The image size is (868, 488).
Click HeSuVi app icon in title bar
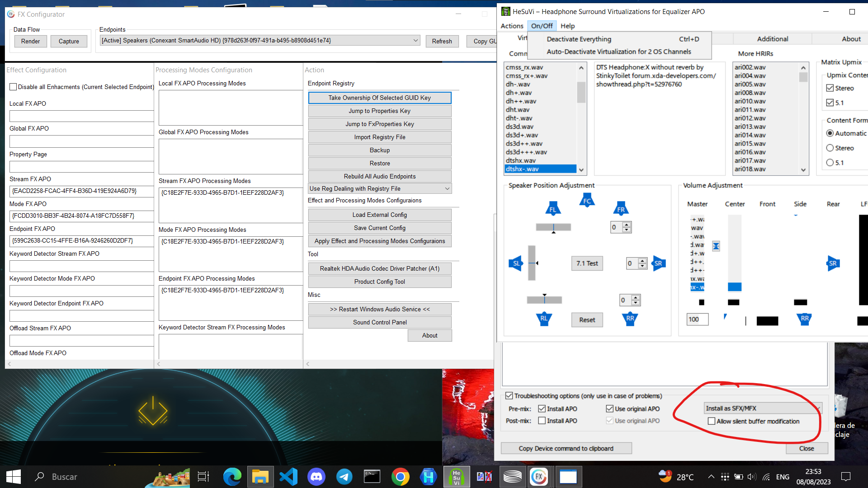pos(506,12)
